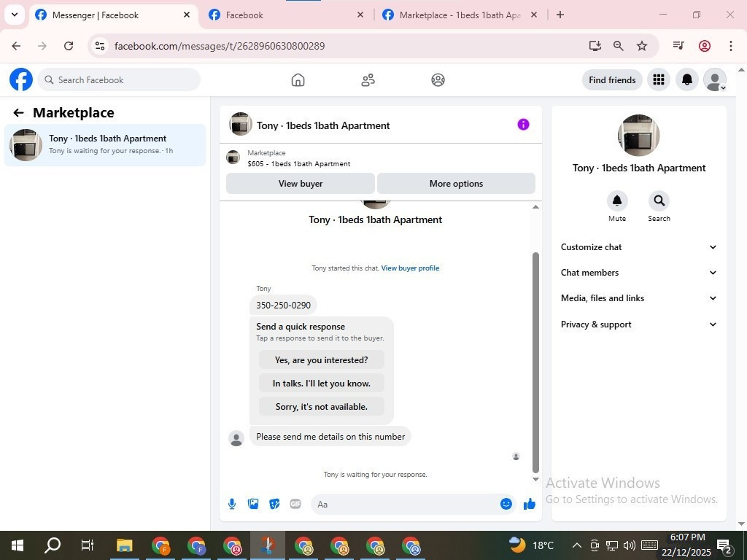
Task: Click the More options button
Action: 456,183
